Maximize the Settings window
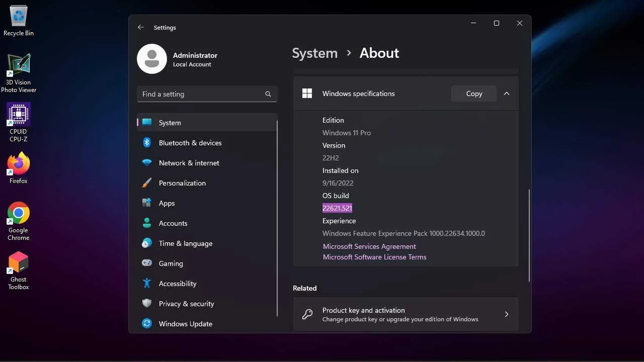This screenshot has width=644, height=362. 497,23
